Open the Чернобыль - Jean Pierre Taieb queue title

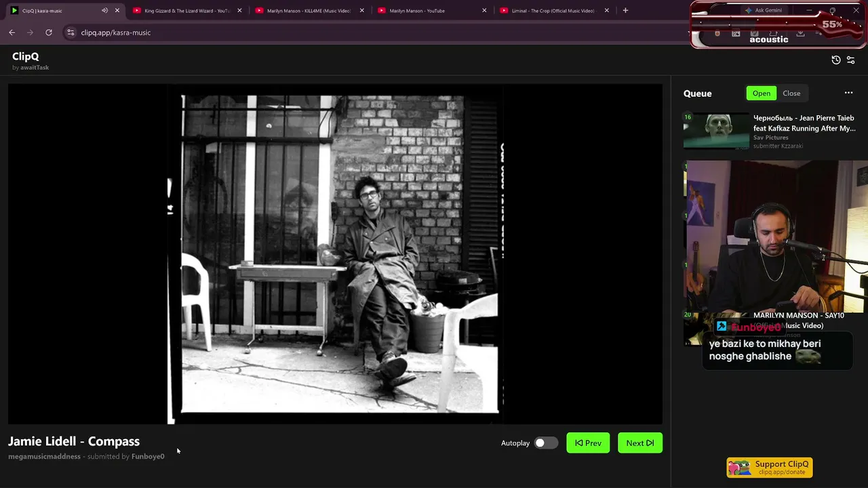[804, 123]
